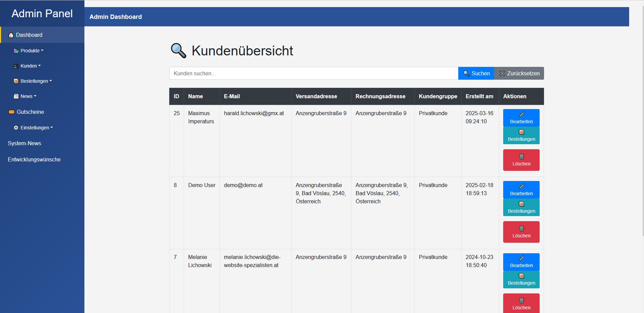
Task: Click the gear icon beside Einstellungen
Action: (16, 128)
